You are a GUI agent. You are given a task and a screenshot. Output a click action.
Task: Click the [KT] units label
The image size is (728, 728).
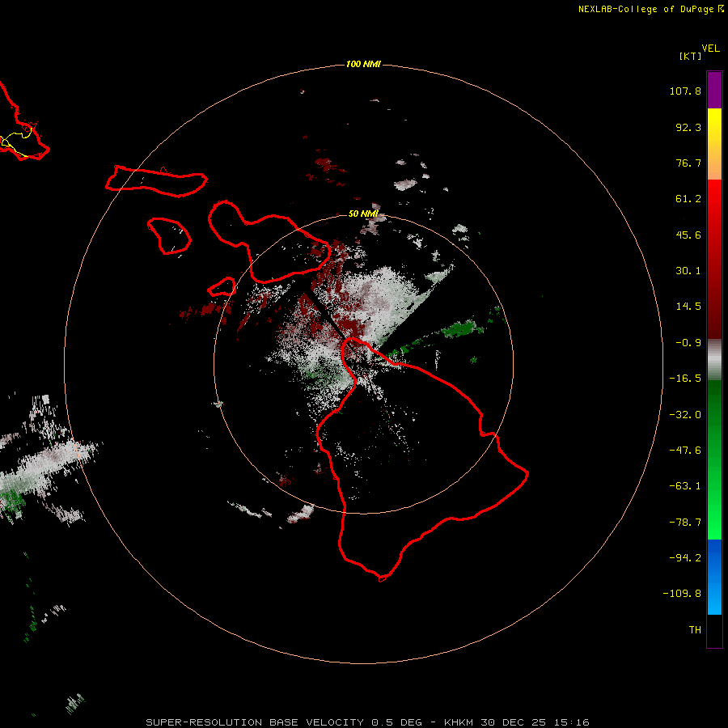pos(690,56)
